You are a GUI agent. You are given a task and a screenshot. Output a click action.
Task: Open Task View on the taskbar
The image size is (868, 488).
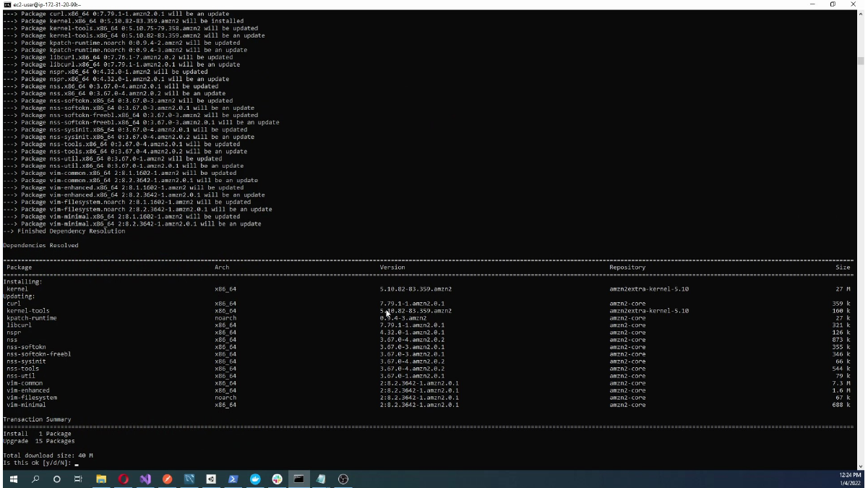[79, 479]
